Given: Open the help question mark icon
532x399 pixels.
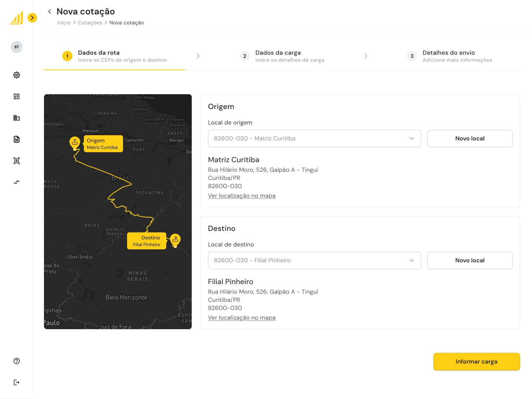Looking at the screenshot, I should tap(17, 361).
